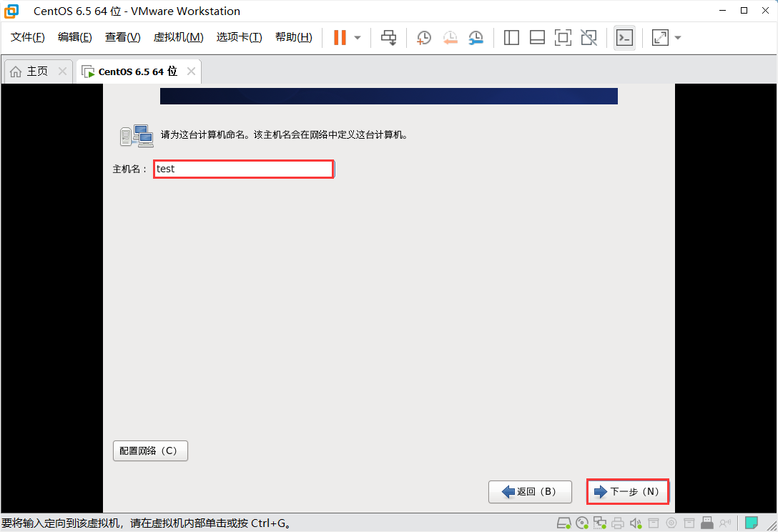The width and height of the screenshot is (778, 532).
Task: Toggle the library panel visibility
Action: pyautogui.click(x=511, y=37)
